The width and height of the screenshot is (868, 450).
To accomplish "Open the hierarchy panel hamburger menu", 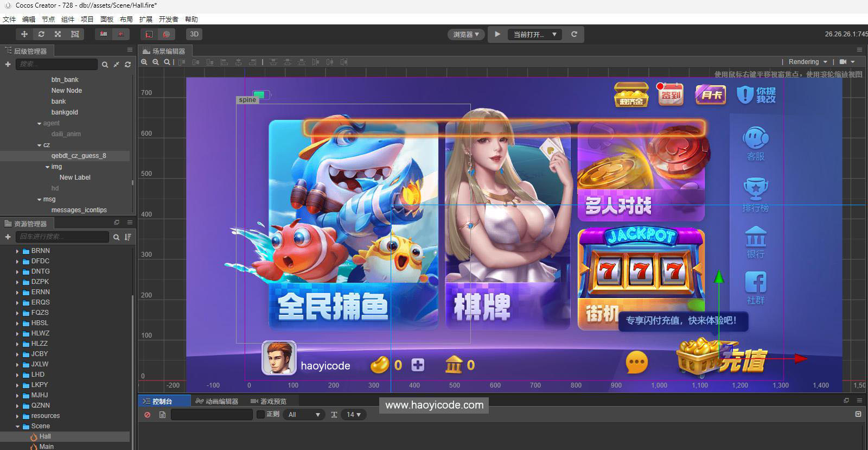I will pyautogui.click(x=130, y=50).
